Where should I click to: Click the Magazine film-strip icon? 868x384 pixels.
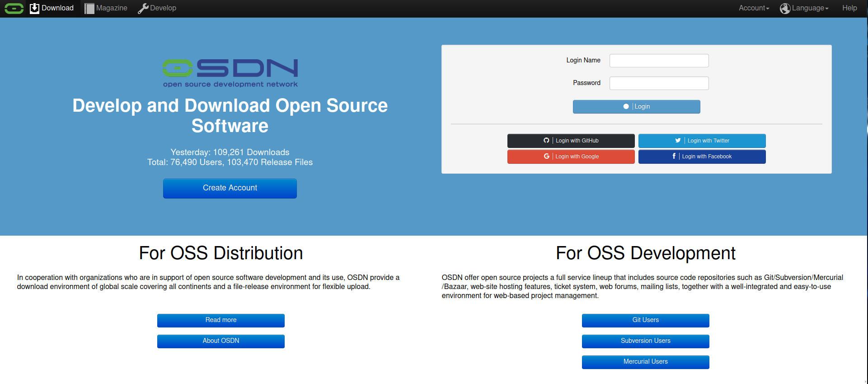click(89, 8)
